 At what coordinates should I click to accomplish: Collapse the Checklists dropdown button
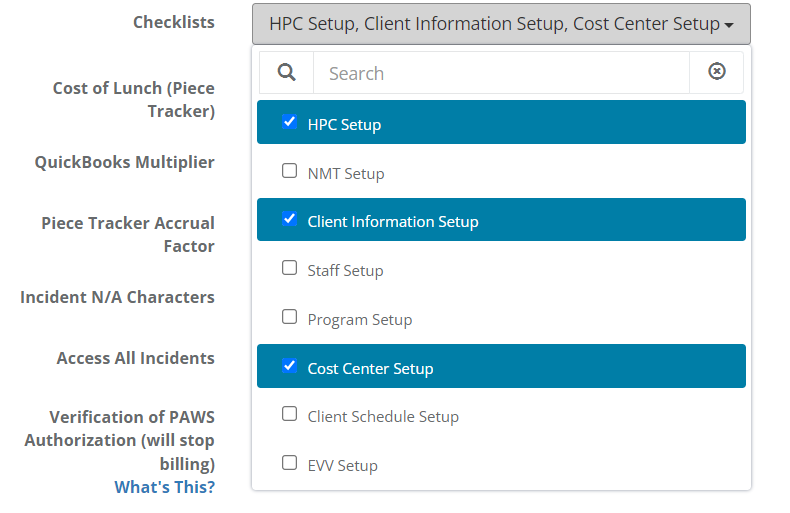[500, 24]
